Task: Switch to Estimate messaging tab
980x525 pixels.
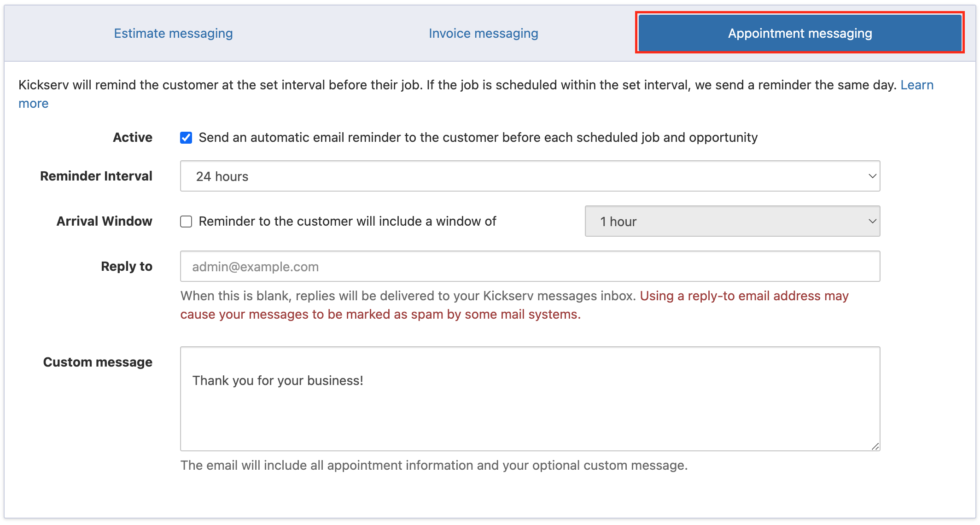Action: click(173, 33)
